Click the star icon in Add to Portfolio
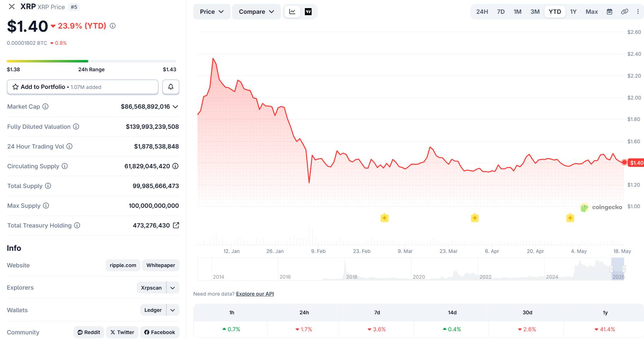Viewport: 644px width, 339px height. [x=16, y=87]
